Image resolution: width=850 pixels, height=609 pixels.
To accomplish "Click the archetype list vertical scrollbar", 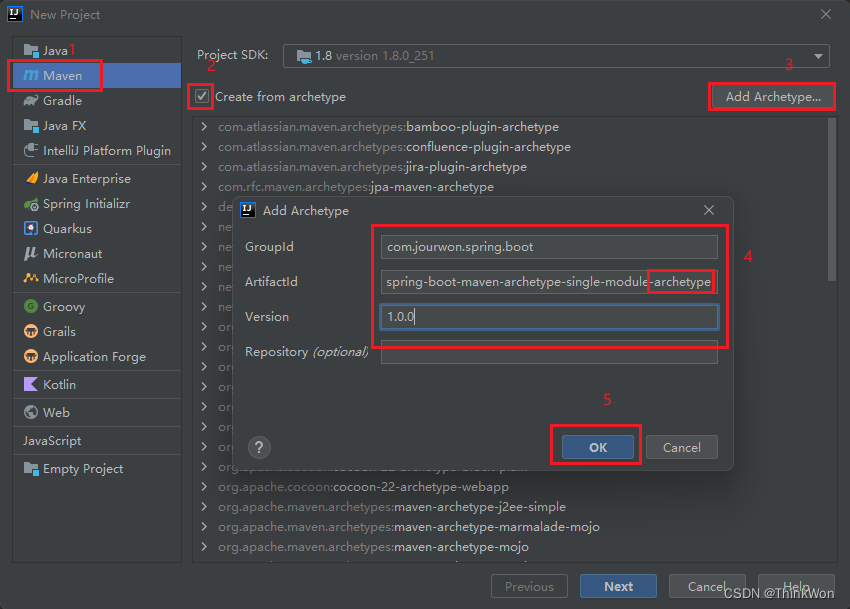I will click(x=832, y=200).
